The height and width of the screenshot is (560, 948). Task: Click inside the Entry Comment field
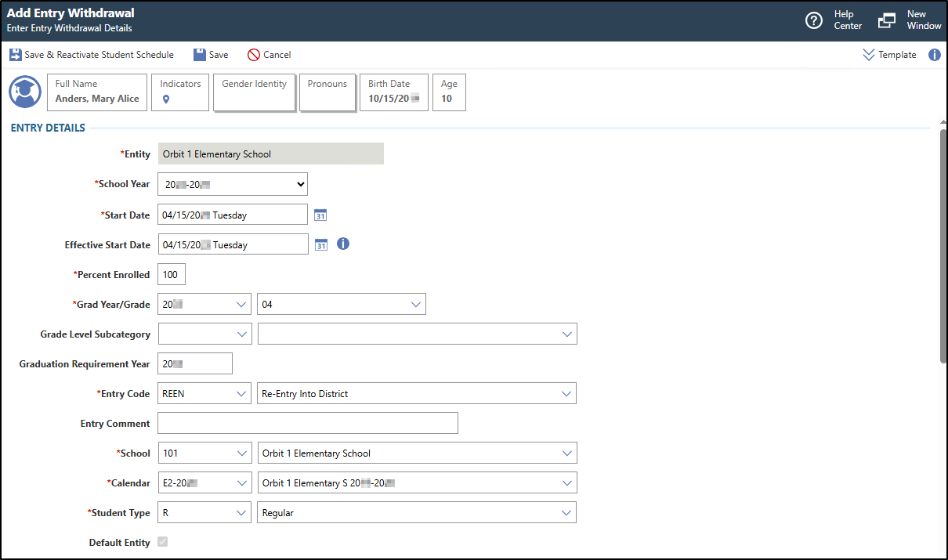[x=307, y=423]
